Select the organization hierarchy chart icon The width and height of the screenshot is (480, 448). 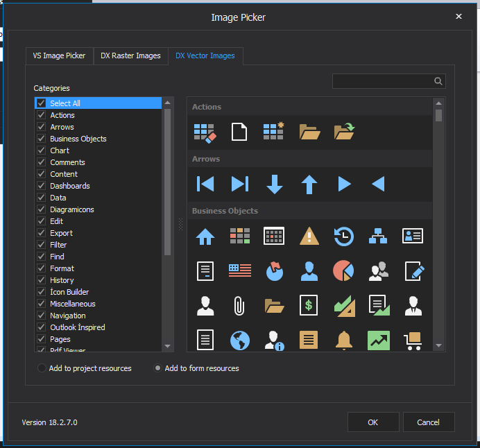click(x=378, y=236)
